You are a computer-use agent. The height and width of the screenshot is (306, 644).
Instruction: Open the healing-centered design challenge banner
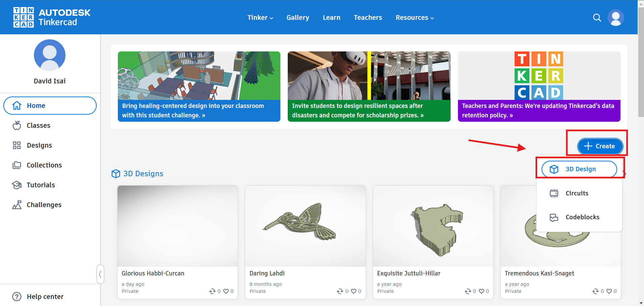coord(199,86)
